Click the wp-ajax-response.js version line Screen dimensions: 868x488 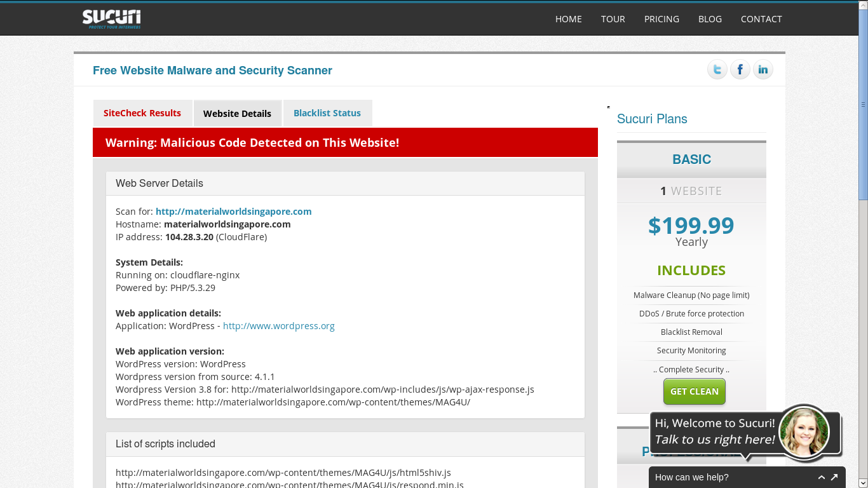click(x=325, y=390)
